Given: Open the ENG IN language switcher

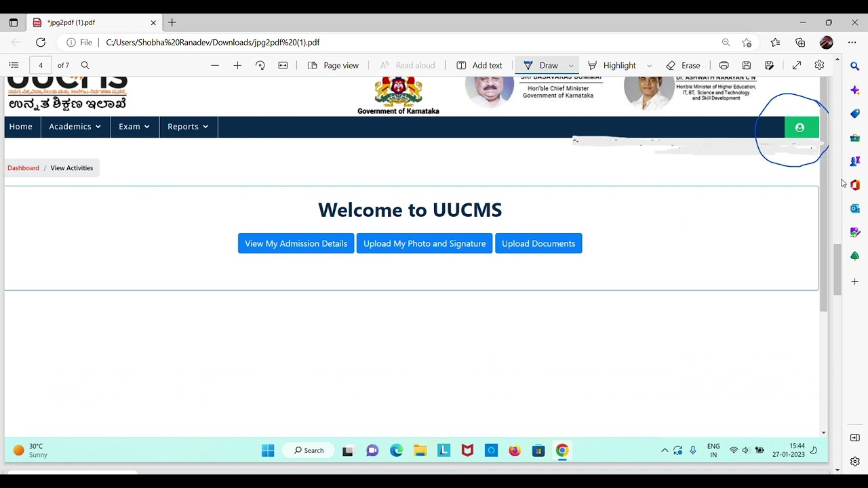Looking at the screenshot, I should (713, 451).
